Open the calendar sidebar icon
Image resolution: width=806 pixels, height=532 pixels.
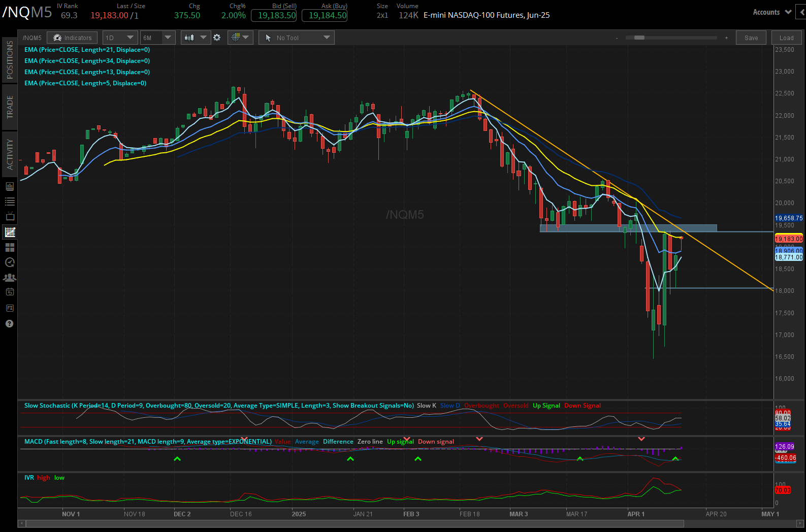tap(10, 292)
